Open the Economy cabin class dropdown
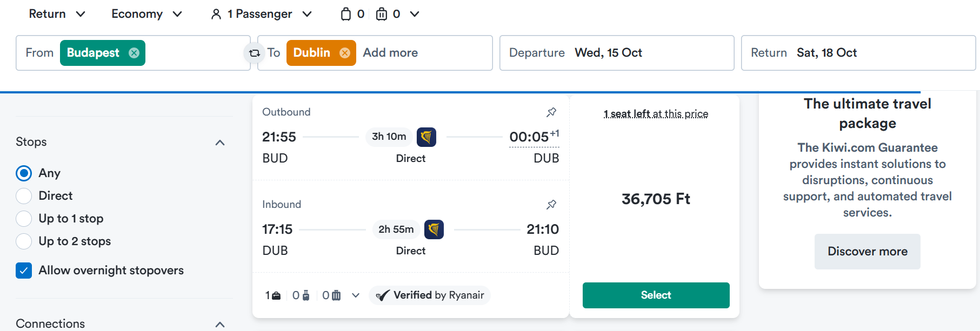This screenshot has width=980, height=331. pos(146,14)
